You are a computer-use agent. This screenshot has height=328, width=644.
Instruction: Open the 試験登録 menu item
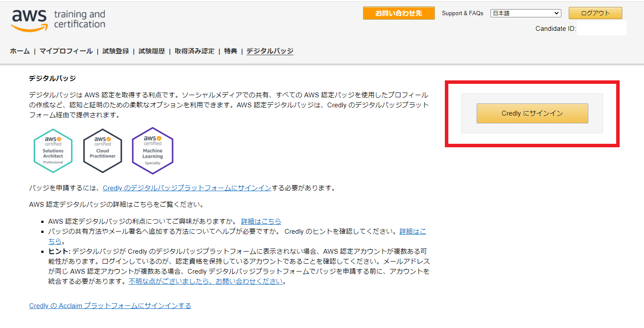(x=116, y=51)
